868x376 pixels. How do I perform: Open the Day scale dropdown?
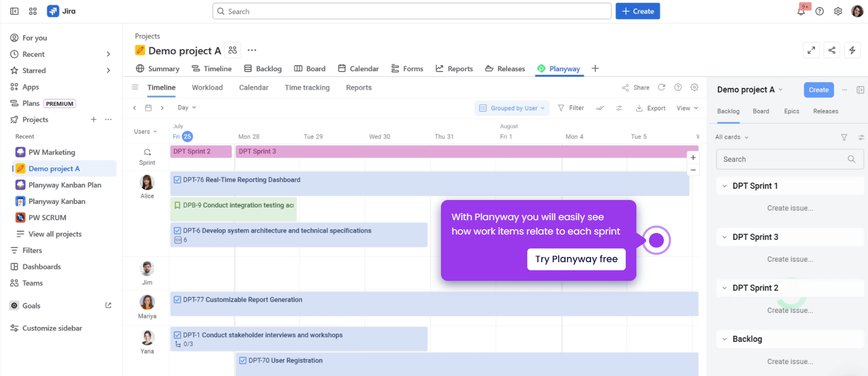(x=187, y=108)
